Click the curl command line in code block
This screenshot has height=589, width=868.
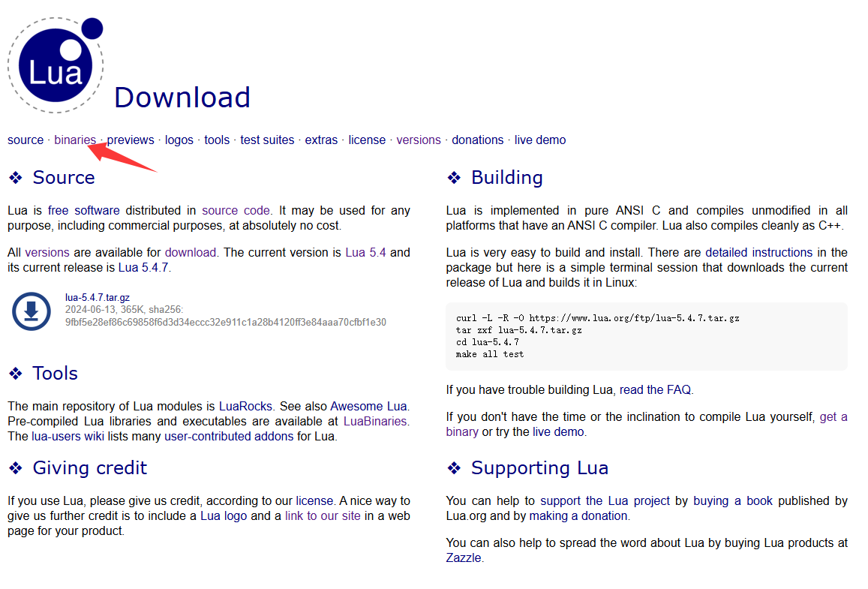click(x=598, y=318)
